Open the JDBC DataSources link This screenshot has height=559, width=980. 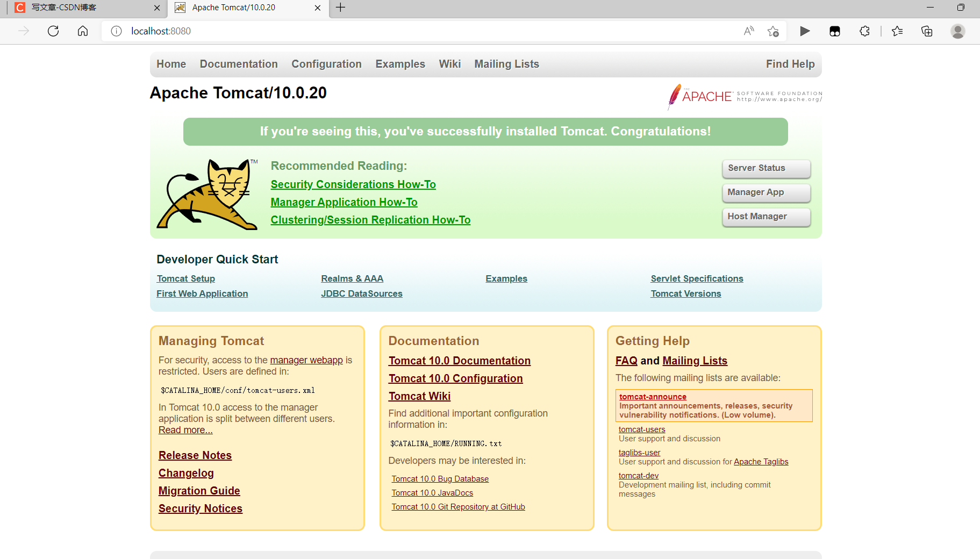(x=362, y=293)
